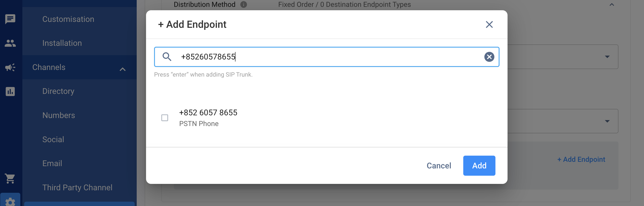This screenshot has width=644, height=206.
Task: Click into the endpoint search field
Action: click(x=327, y=57)
